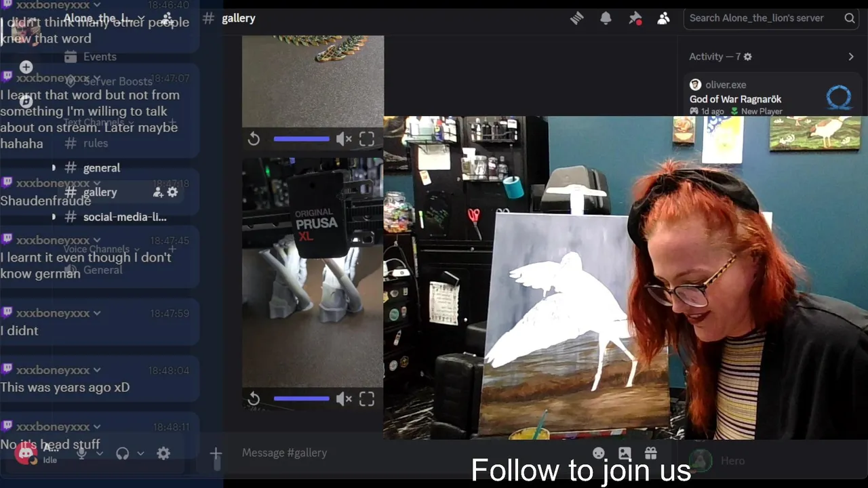Toggle the member list icon
This screenshot has width=868, height=488.
coord(663,18)
